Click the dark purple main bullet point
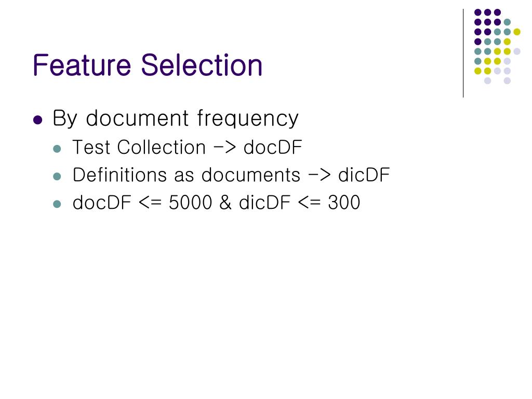Screen dimensions: 532x399 (37, 120)
